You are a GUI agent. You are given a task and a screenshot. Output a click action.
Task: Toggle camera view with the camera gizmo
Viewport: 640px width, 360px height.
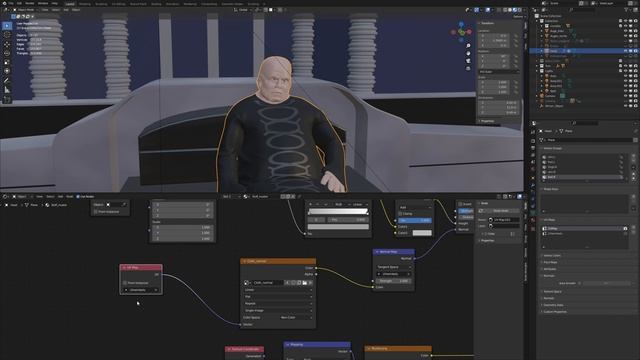(x=468, y=61)
